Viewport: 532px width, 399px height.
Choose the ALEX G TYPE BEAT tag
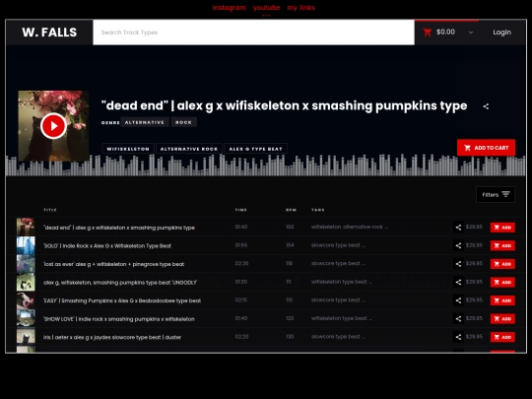pos(256,149)
